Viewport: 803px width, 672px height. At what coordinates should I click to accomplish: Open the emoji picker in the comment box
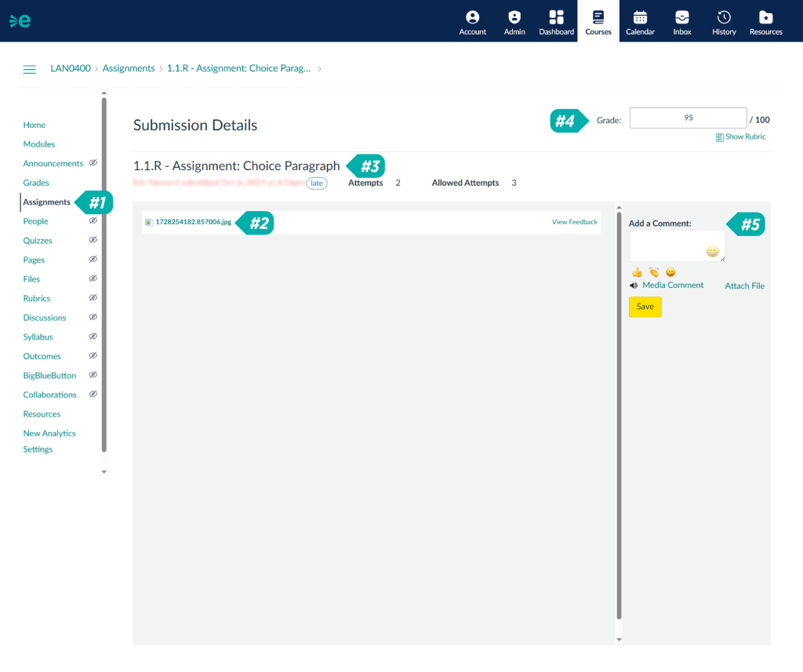[712, 252]
